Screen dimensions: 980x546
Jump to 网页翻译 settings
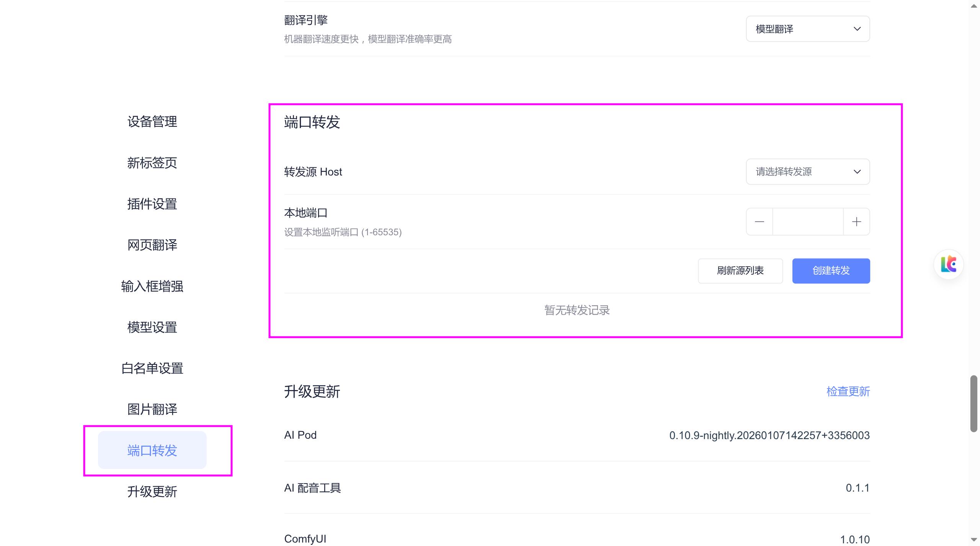[152, 245]
